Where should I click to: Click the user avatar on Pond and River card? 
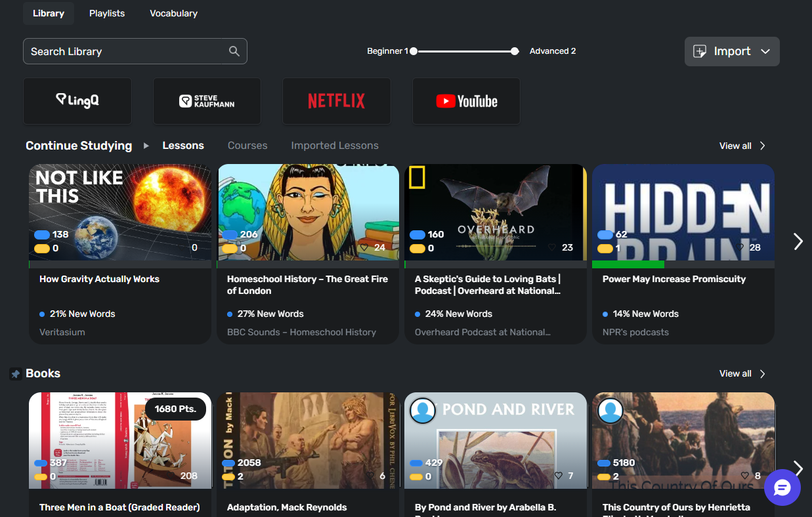(423, 411)
